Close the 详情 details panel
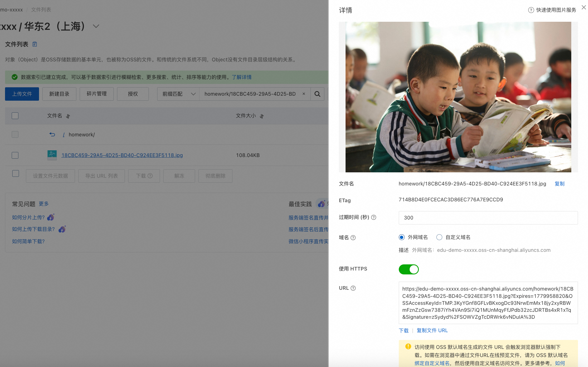This screenshot has height=367, width=588. tap(584, 8)
